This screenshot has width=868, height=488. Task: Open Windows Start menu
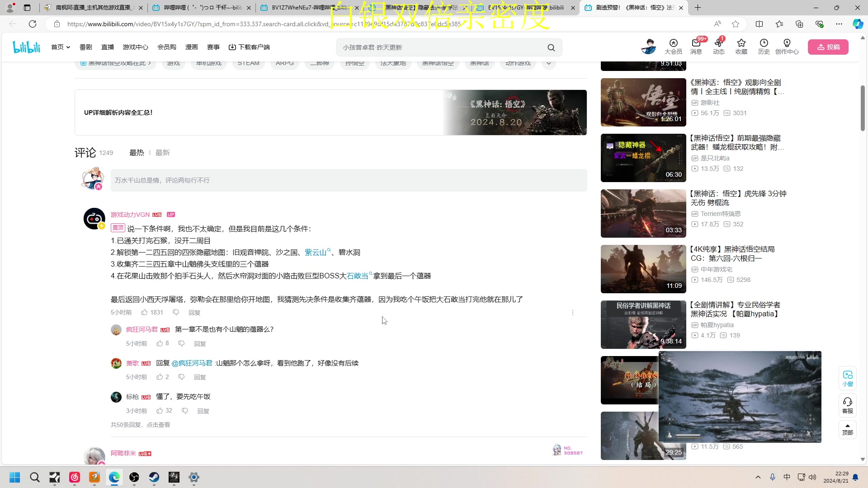pos(15,477)
